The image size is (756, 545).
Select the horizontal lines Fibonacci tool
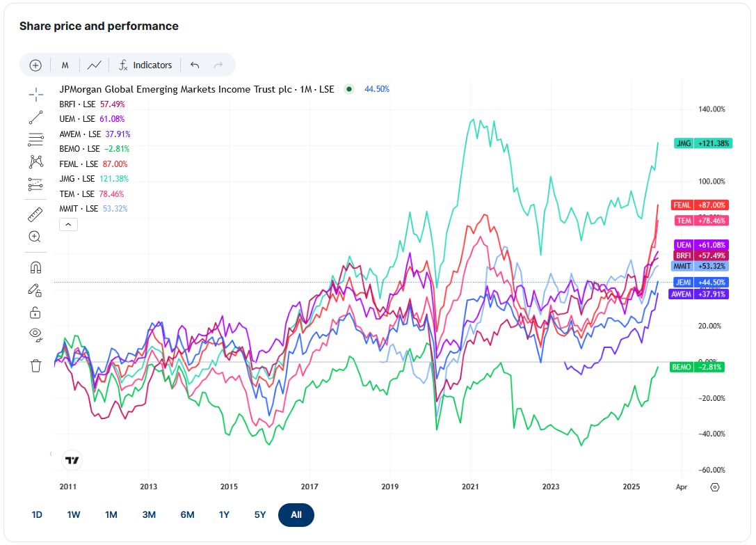(x=35, y=139)
